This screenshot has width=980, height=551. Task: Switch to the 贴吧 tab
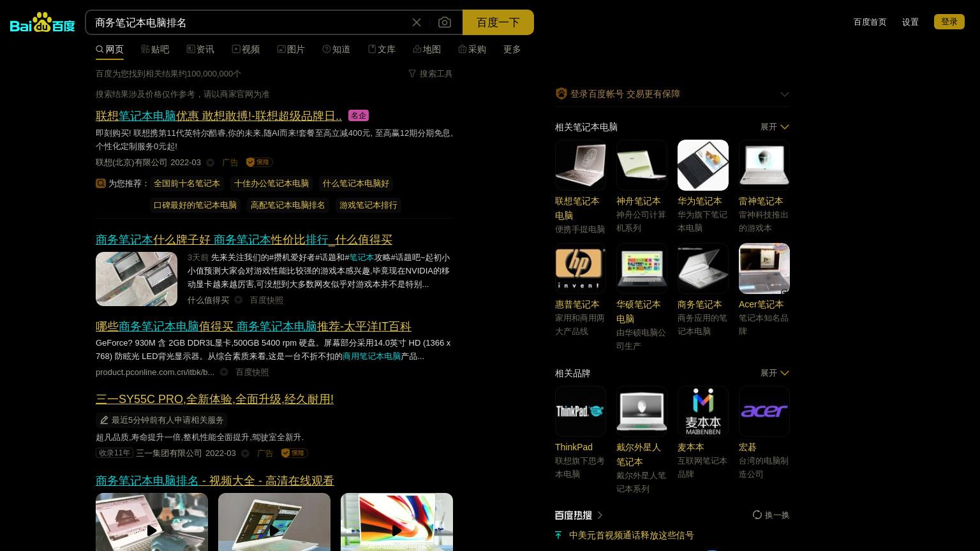(155, 49)
